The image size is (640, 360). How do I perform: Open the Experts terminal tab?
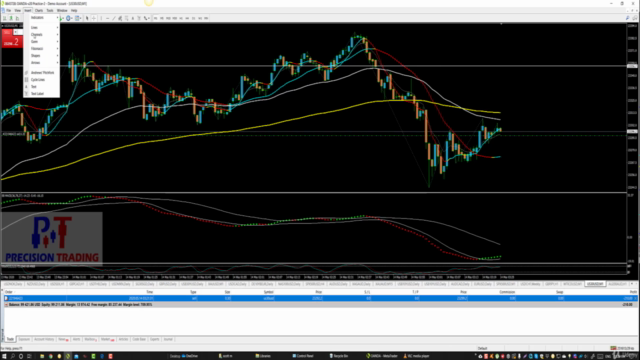point(155,339)
